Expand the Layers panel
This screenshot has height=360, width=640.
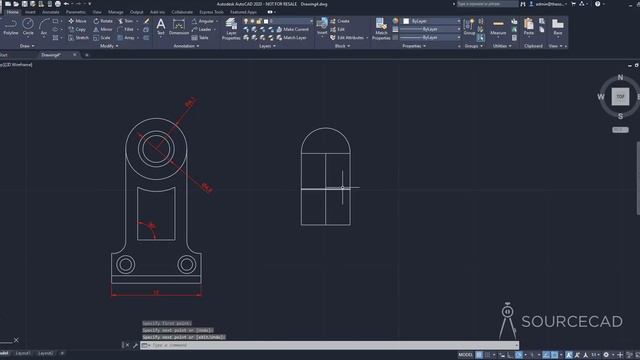pyautogui.click(x=267, y=46)
